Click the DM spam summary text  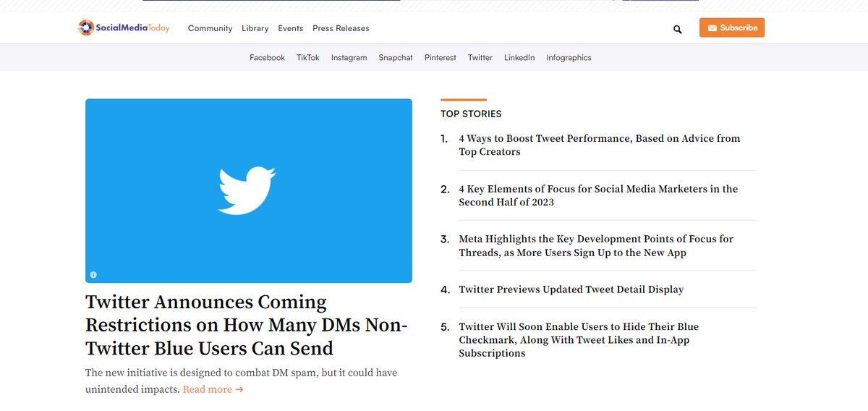[x=241, y=381]
